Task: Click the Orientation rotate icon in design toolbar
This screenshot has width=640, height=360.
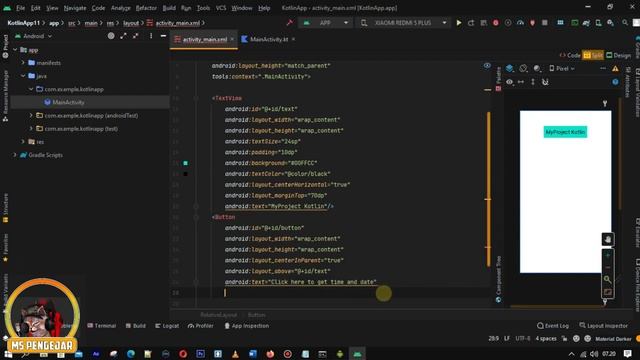Action: (523, 69)
